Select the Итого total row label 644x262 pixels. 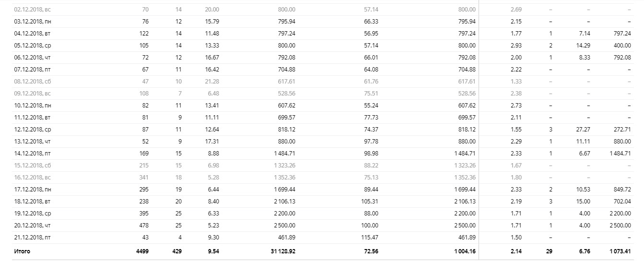pos(22,251)
